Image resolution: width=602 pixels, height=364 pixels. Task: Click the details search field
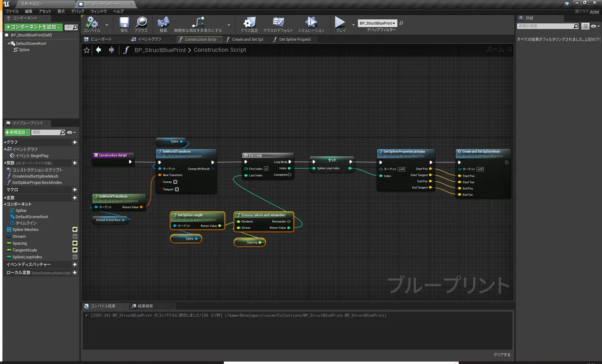[548, 26]
